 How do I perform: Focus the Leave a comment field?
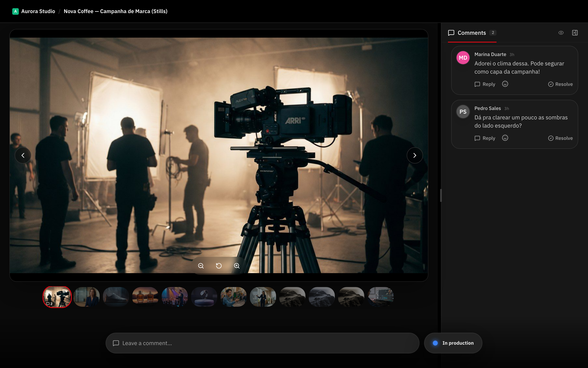pyautogui.click(x=262, y=343)
